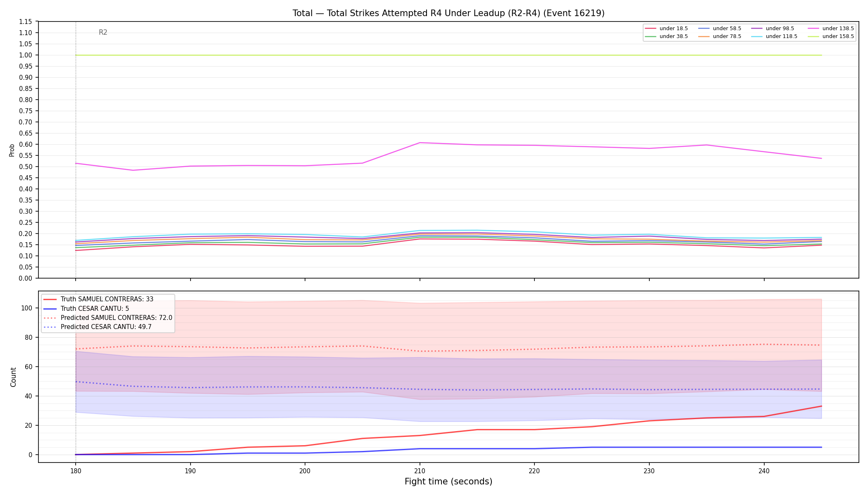Click the 0.00 probability tick label
The height and width of the screenshot is (496, 868).
coord(26,278)
